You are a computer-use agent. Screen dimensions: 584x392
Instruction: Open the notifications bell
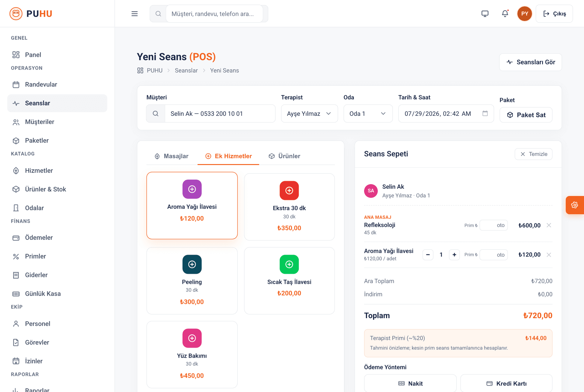(505, 14)
